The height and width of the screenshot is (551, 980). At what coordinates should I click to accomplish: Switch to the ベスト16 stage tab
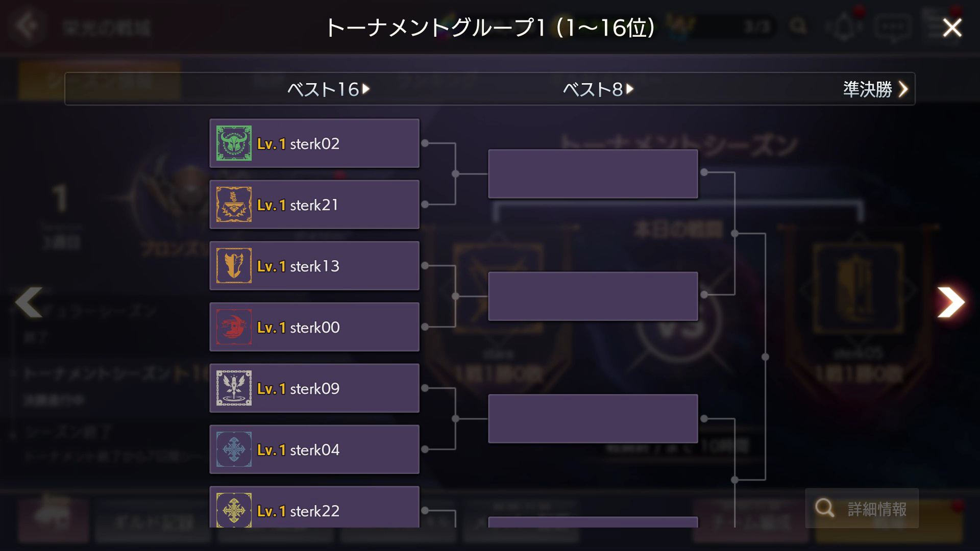pyautogui.click(x=328, y=89)
